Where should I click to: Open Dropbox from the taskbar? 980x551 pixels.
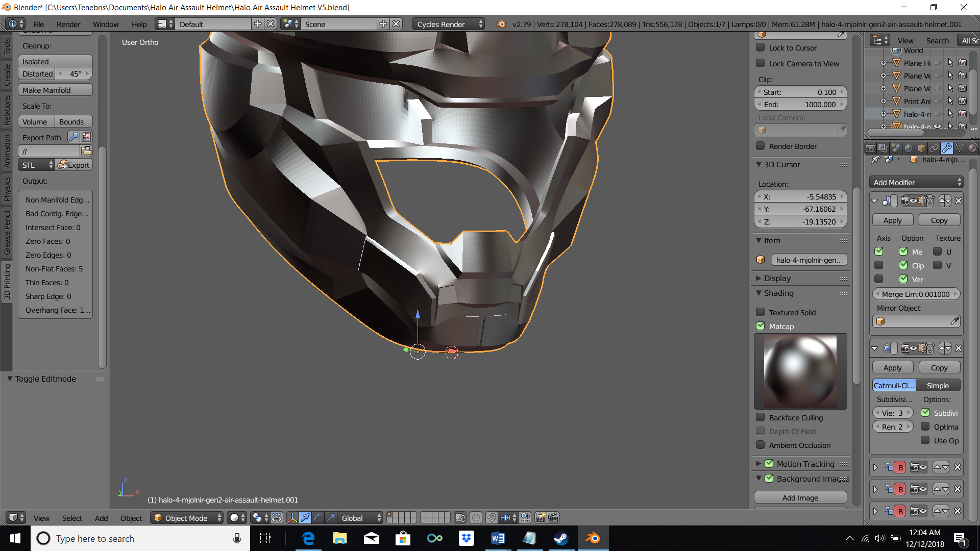(466, 538)
